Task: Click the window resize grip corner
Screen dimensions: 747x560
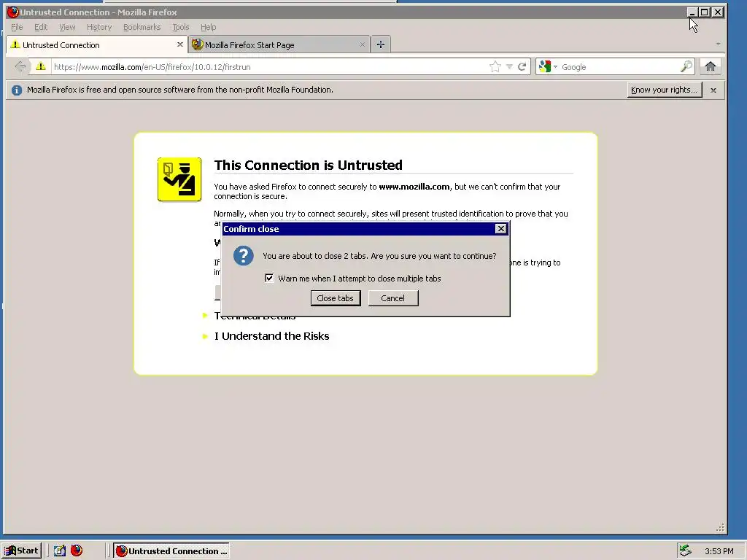Action: [x=720, y=527]
